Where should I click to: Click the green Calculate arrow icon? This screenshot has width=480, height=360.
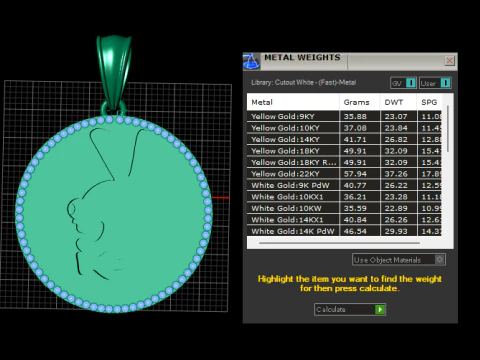(380, 309)
